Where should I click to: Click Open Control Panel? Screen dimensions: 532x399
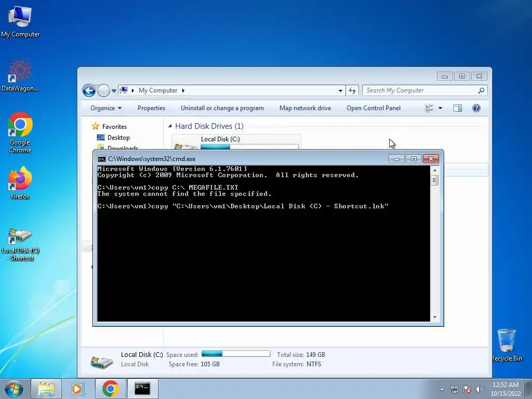pos(374,108)
